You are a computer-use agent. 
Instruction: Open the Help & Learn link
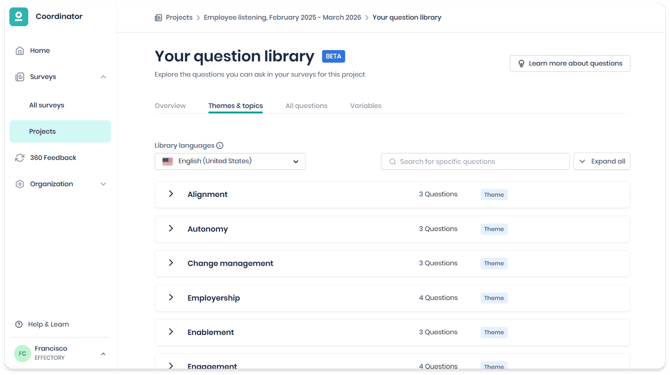pos(48,324)
